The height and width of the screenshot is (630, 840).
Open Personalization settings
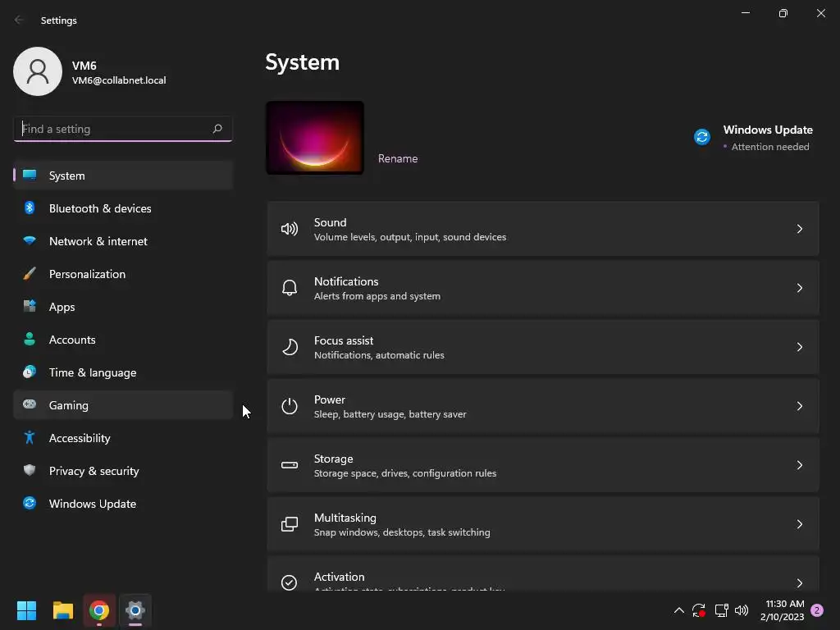pyautogui.click(x=123, y=274)
